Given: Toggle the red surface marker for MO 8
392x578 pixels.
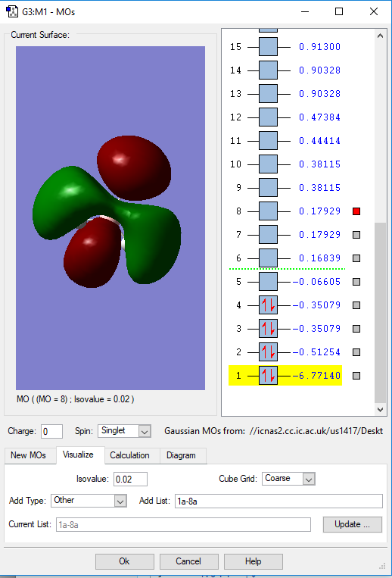Looking at the screenshot, I should click(x=356, y=211).
